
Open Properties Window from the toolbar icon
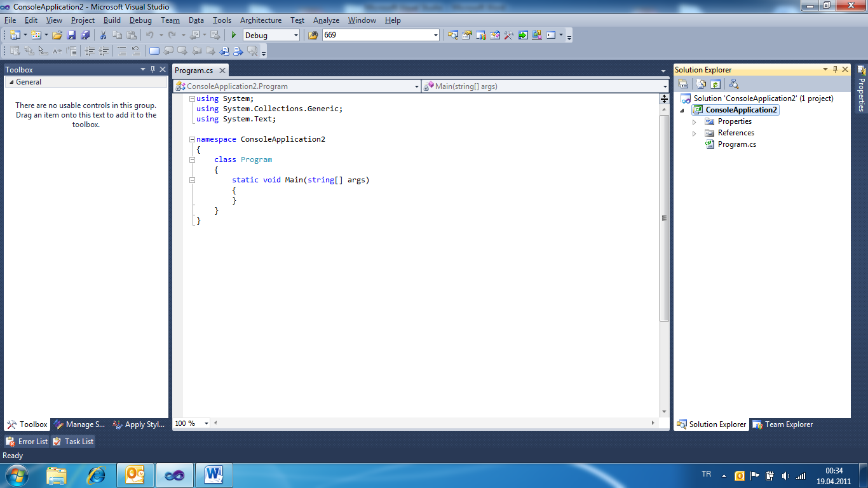467,36
